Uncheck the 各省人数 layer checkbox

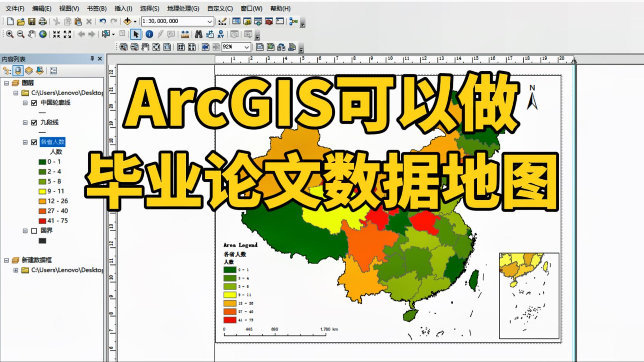point(34,142)
